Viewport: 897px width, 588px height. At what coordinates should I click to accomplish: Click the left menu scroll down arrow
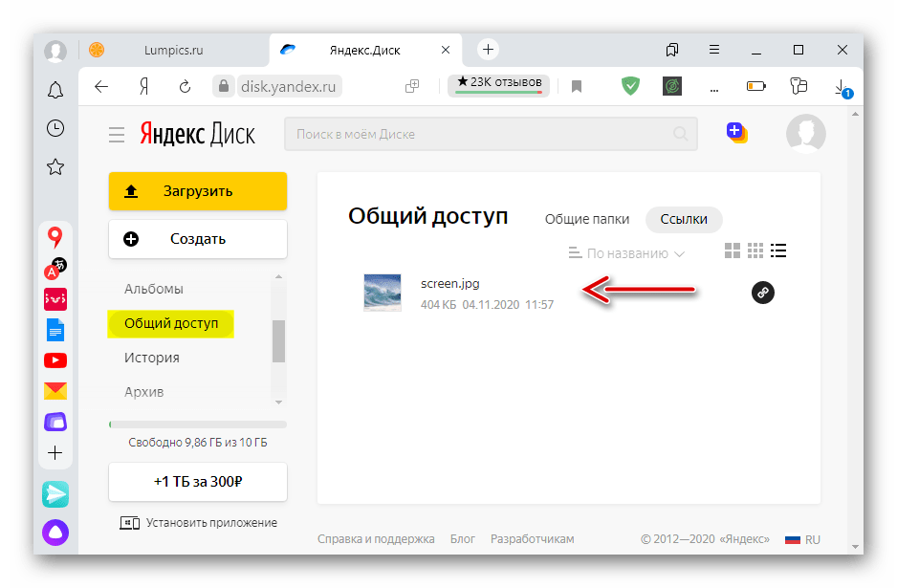278,403
